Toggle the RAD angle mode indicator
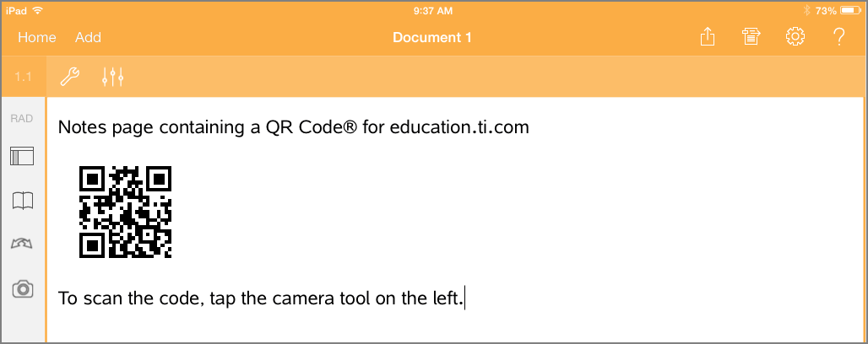 pos(23,119)
